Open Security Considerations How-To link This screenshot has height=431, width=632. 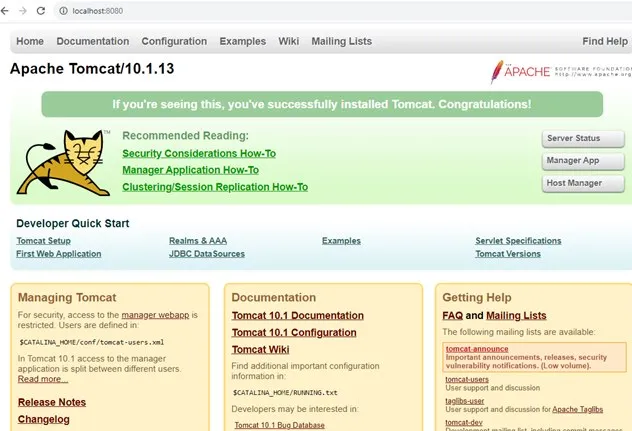pos(199,154)
